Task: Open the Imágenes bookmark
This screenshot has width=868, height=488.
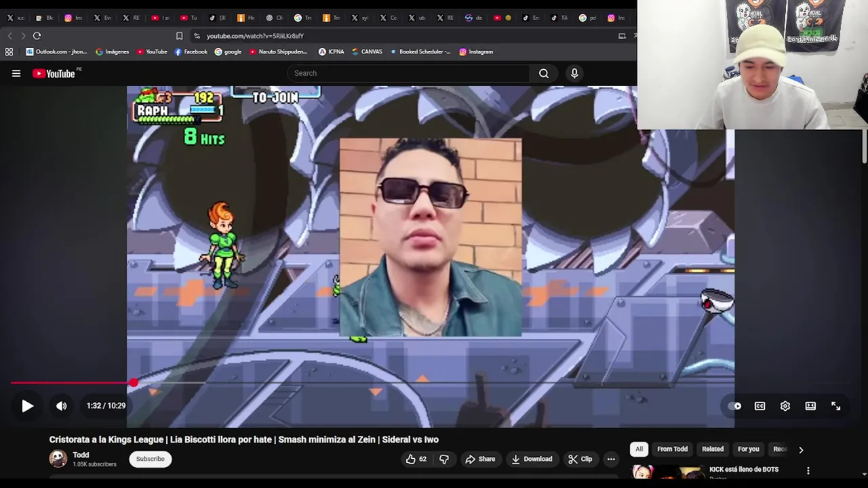Action: click(112, 52)
